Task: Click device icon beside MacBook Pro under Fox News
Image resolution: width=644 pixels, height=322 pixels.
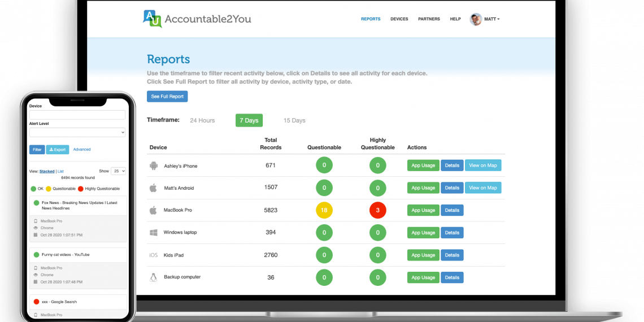Action: coord(36,221)
